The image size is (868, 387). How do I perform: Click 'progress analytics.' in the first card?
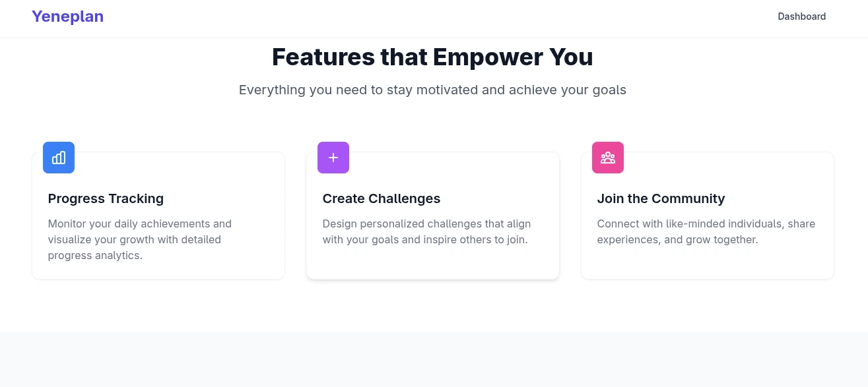pyautogui.click(x=95, y=255)
